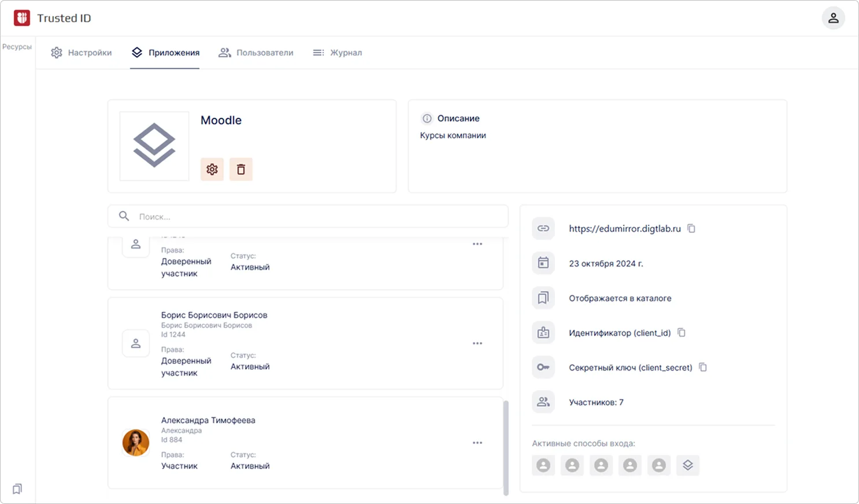859x504 pixels.
Task: Open the Журнал tab
Action: pos(338,53)
